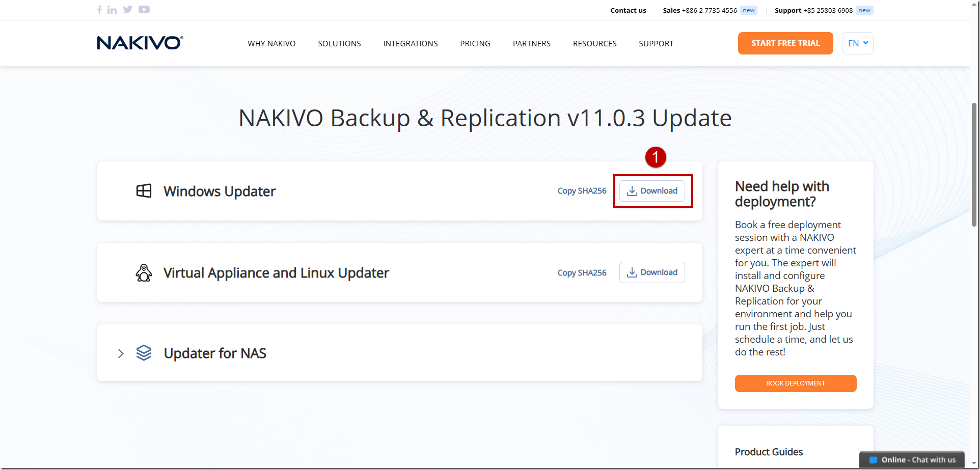
Task: Click the BOOK DEPLOYMENT button
Action: (x=796, y=383)
